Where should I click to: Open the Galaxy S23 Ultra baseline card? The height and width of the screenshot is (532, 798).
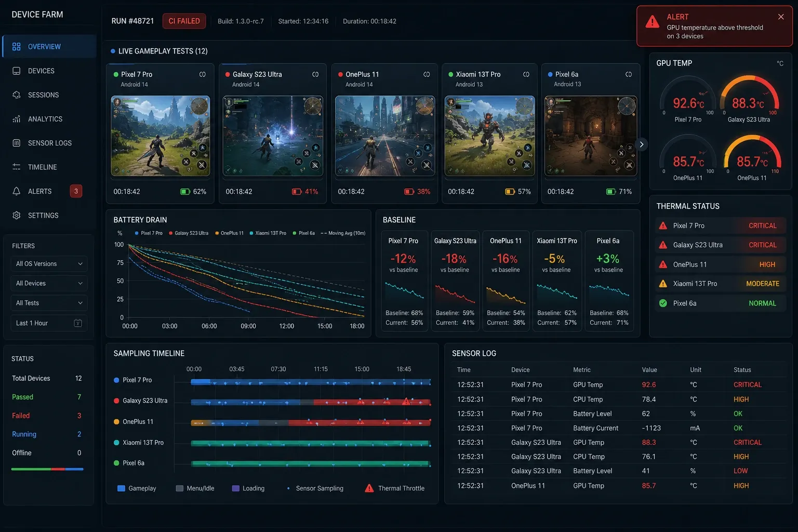pos(455,281)
